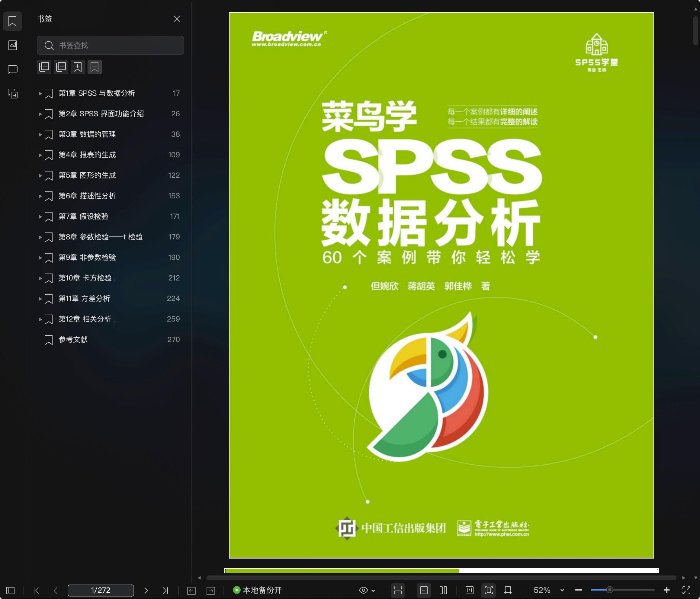Enter fullscreen mode icon

pyautogui.click(x=686, y=590)
